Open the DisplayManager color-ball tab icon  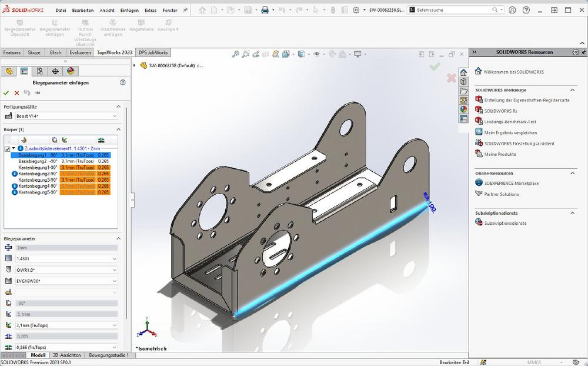71,71
